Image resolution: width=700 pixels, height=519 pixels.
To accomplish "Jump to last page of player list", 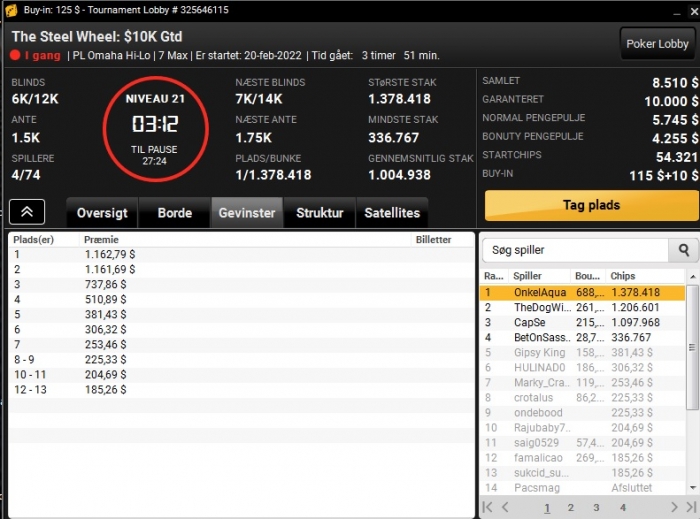I will 691,507.
